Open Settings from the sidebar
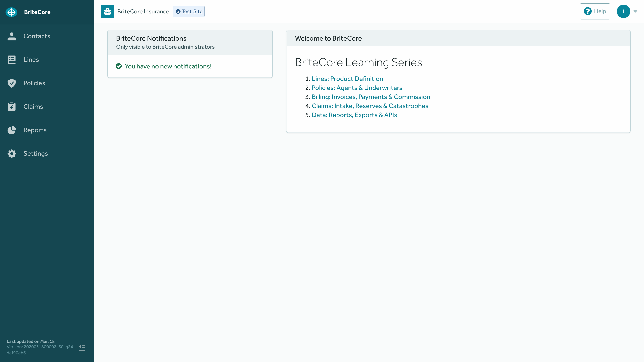The image size is (644, 362). tap(47, 153)
